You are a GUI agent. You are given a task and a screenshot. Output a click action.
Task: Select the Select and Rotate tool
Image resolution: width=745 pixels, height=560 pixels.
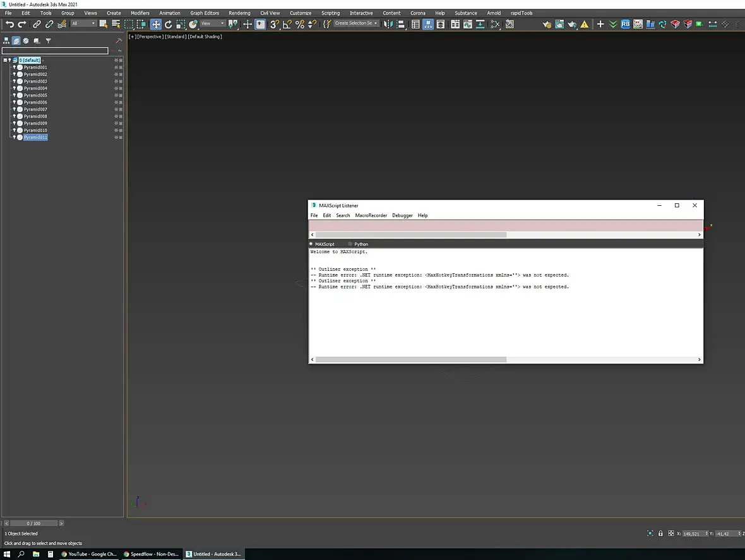point(168,24)
